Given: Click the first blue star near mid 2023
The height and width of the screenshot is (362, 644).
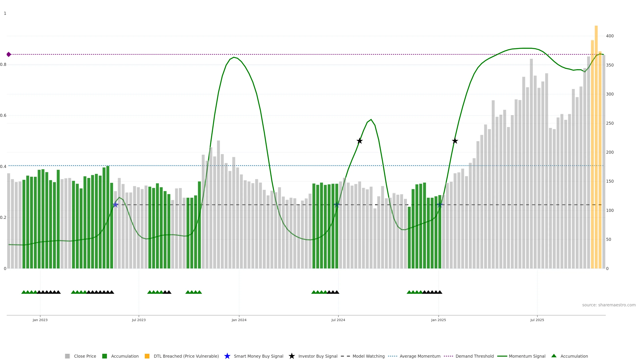Looking at the screenshot, I should click(115, 205).
